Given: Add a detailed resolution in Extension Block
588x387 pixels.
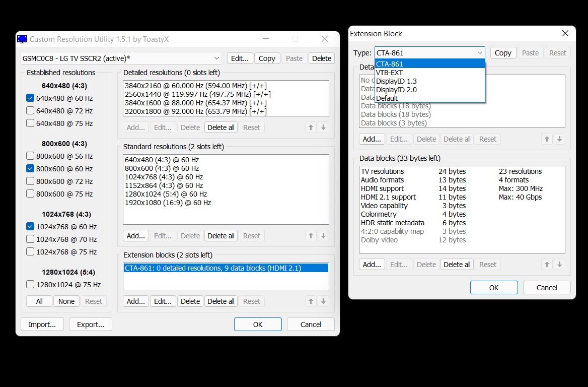Looking at the screenshot, I should click(x=372, y=139).
